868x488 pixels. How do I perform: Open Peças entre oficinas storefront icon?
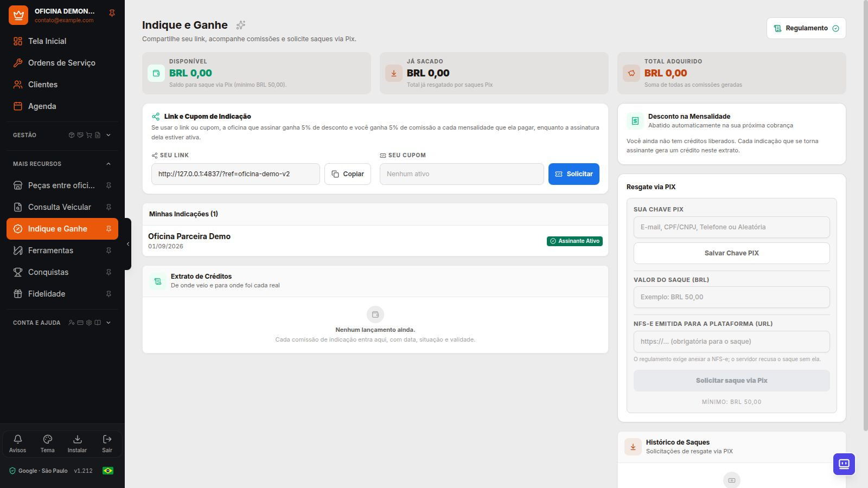click(18, 185)
